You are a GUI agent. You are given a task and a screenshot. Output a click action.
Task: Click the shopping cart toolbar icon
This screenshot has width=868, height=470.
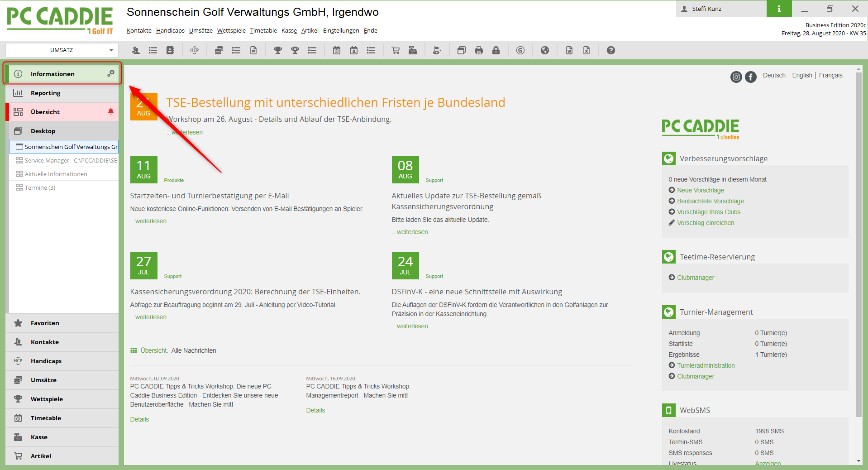point(396,50)
